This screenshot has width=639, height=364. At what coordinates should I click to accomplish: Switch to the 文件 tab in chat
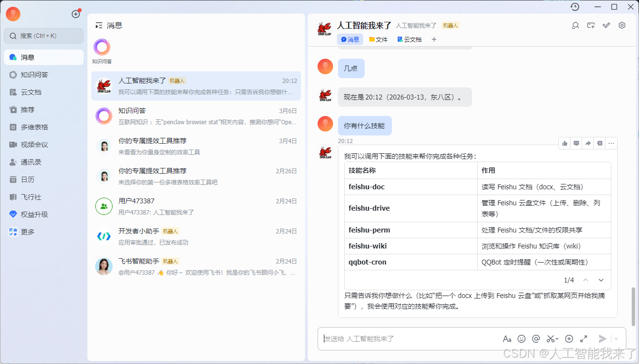coord(378,39)
